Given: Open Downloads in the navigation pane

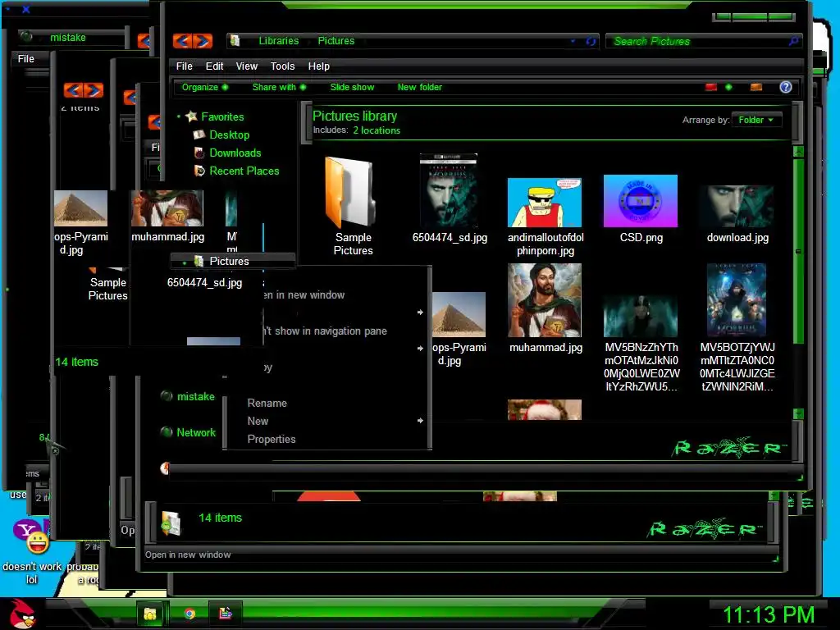Looking at the screenshot, I should coord(235,153).
